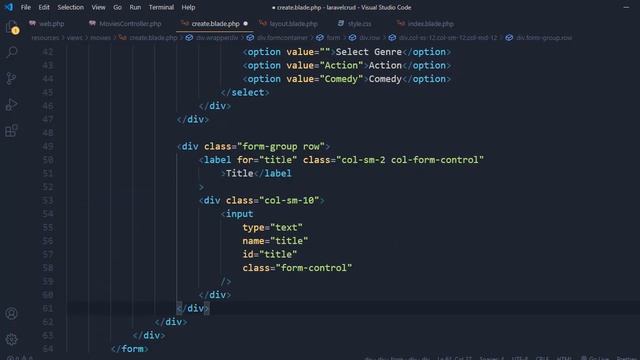The image size is (640, 360).
Task: Open the Run and Debug view
Action: tap(11, 105)
